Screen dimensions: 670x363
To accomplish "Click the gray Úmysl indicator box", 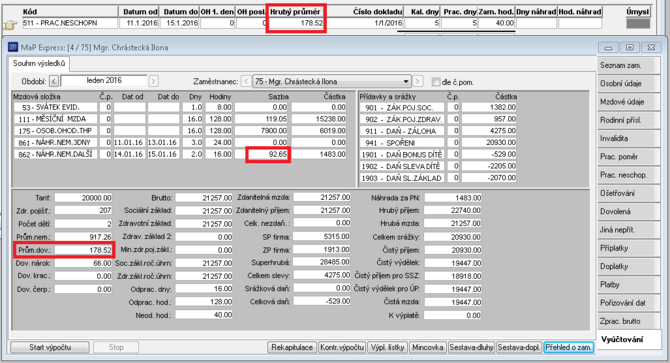I will (638, 23).
